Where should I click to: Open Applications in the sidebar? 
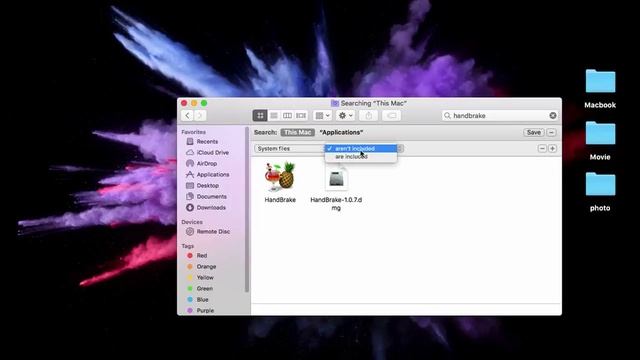click(208, 175)
